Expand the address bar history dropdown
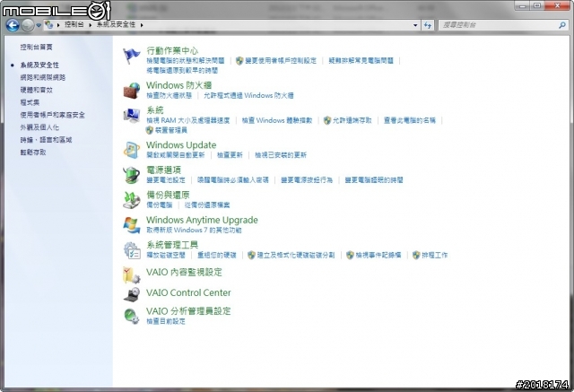The height and width of the screenshot is (392, 574). [x=415, y=25]
